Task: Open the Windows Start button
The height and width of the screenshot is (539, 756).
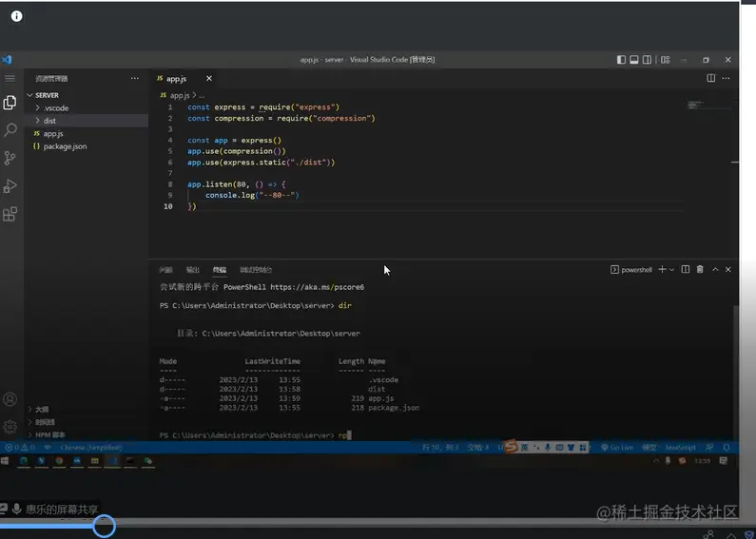Action: point(5,461)
